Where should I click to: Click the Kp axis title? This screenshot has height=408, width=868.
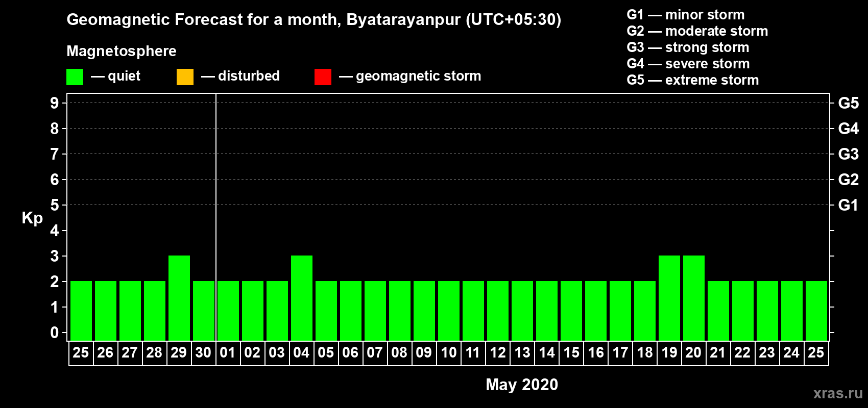[32, 218]
